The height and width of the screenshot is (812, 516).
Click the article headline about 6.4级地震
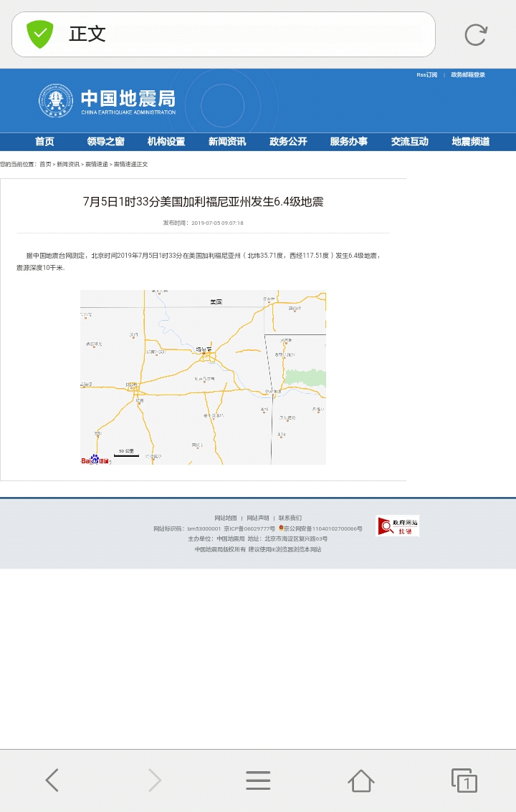coord(203,202)
